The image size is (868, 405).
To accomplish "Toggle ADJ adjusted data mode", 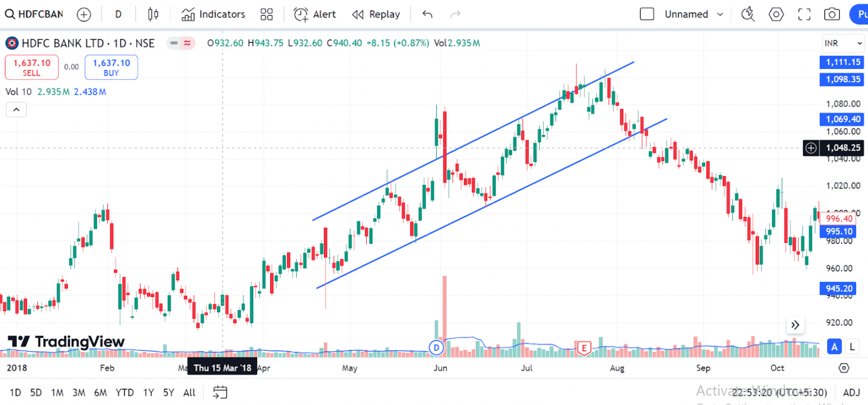I will point(850,392).
